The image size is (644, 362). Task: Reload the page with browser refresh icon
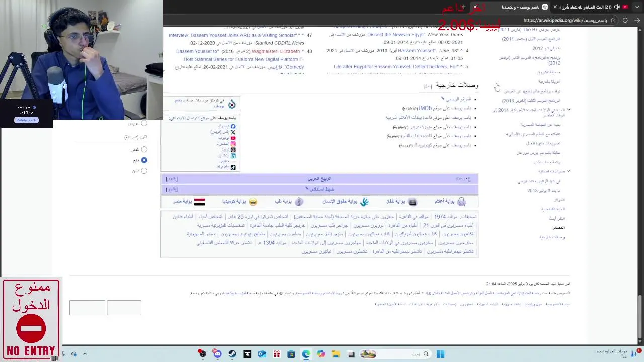625,20
